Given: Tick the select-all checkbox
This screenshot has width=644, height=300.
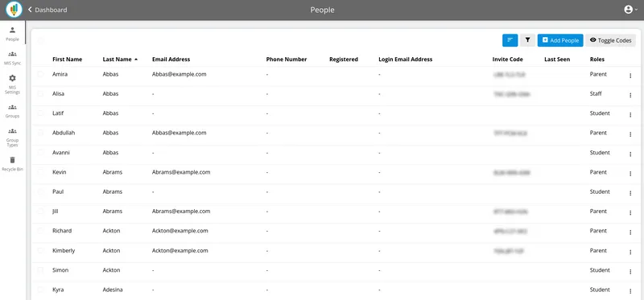Looking at the screenshot, I should pyautogui.click(x=40, y=40).
